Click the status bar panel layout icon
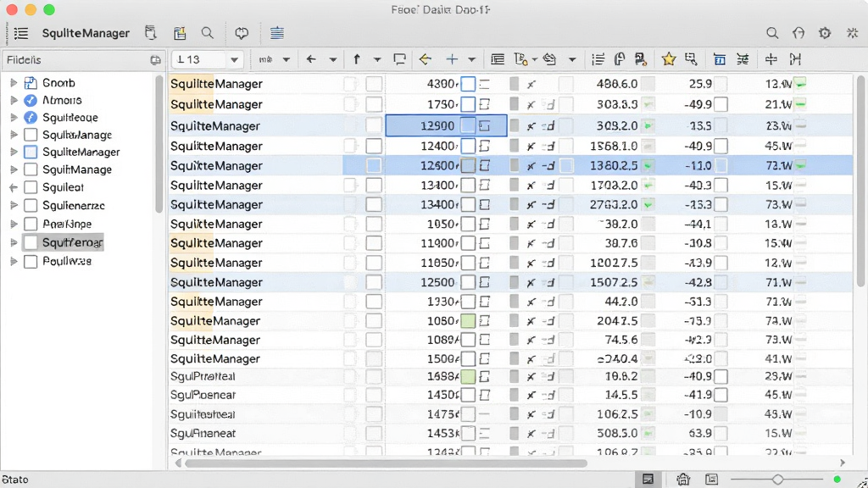Viewport: 868px width, 488px height. coord(648,480)
